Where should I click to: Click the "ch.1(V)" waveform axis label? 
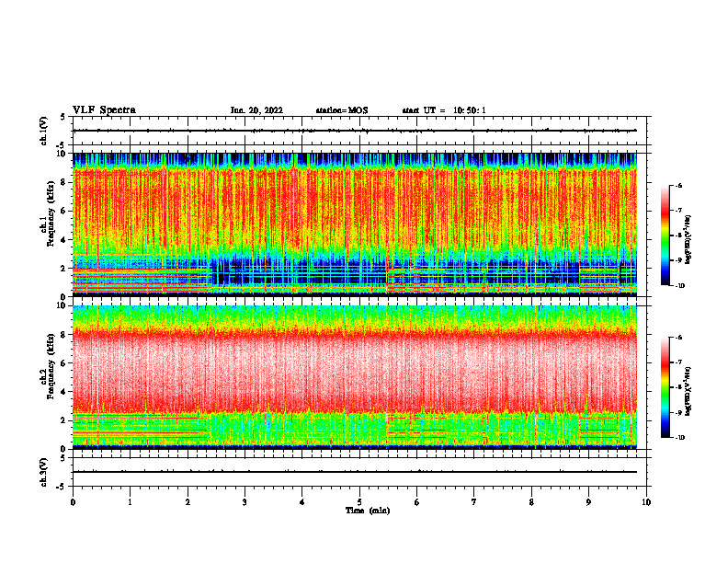coord(44,131)
